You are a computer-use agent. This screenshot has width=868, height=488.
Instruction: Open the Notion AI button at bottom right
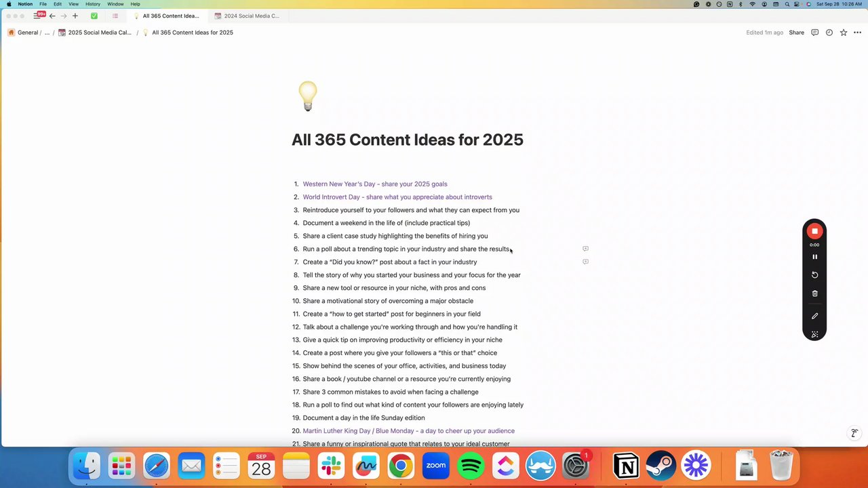pyautogui.click(x=854, y=433)
